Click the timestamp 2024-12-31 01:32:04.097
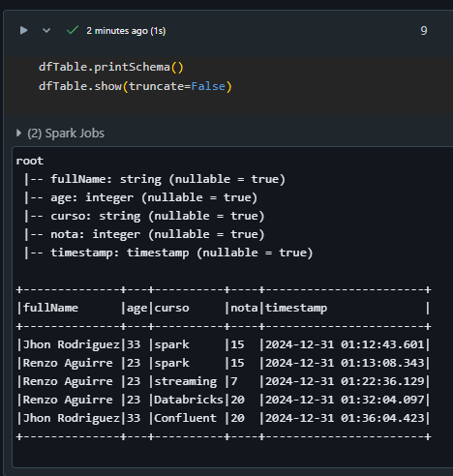The width and height of the screenshot is (453, 476). tap(345, 400)
